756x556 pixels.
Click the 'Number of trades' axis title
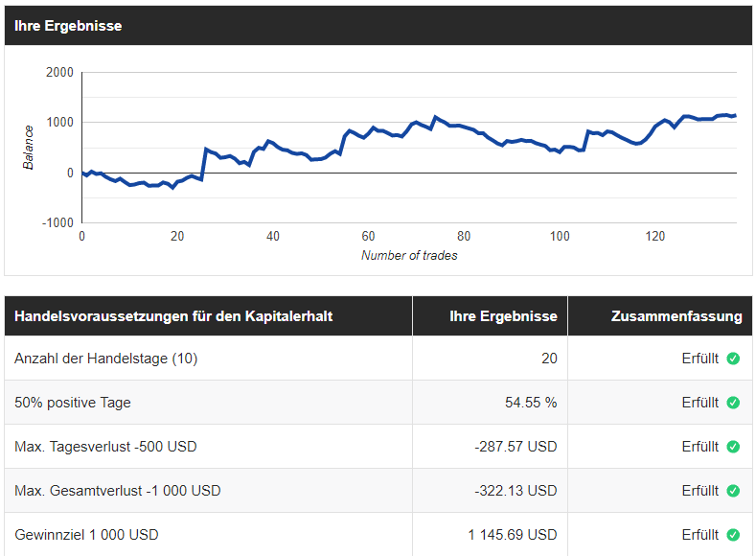click(409, 255)
